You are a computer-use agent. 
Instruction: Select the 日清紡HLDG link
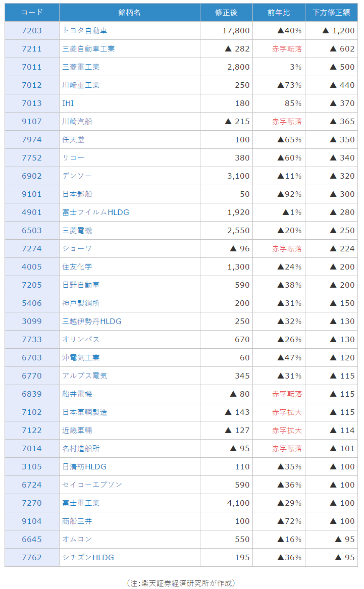point(84,467)
